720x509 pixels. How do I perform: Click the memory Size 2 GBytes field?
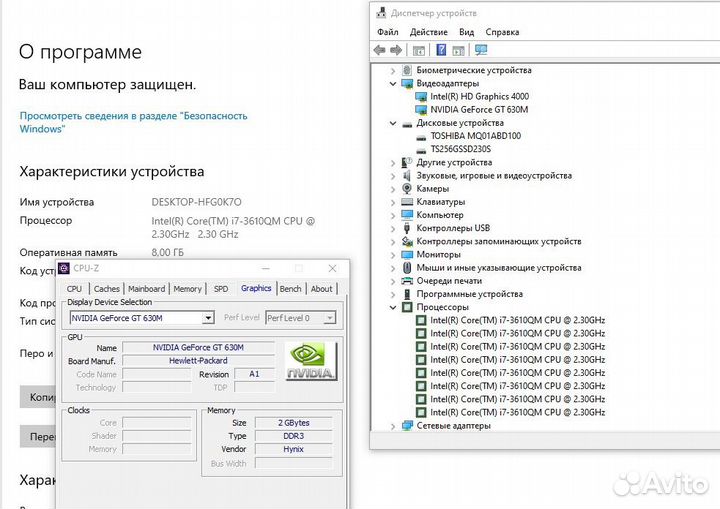click(x=293, y=423)
